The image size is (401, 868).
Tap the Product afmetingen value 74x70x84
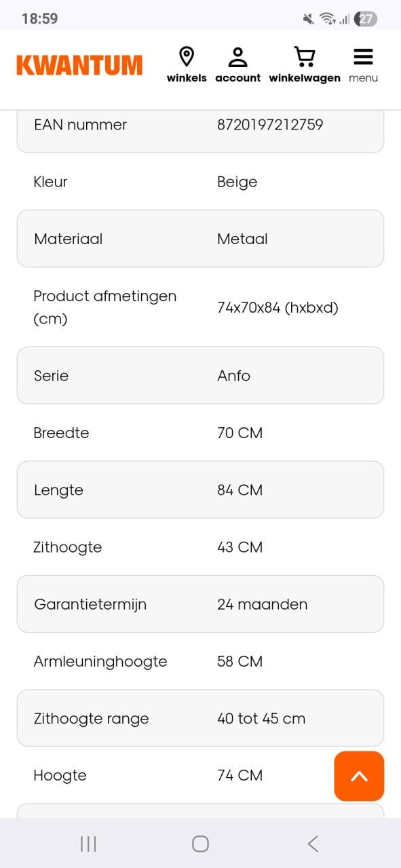click(x=278, y=307)
